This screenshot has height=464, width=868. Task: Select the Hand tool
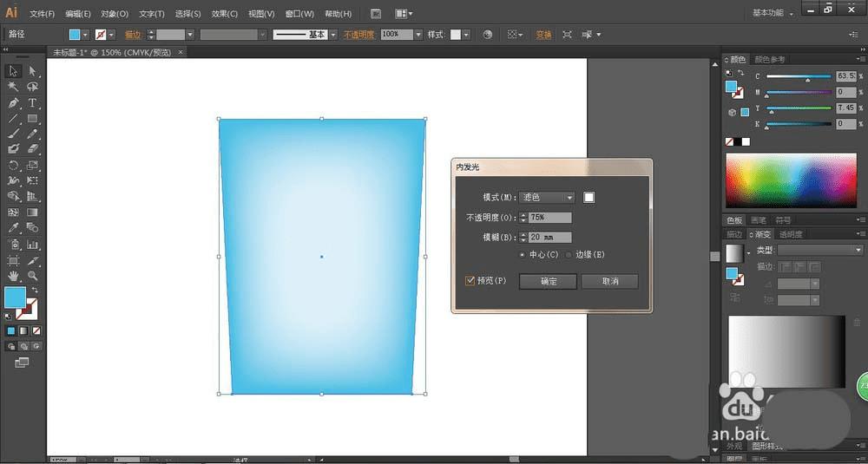(x=13, y=275)
